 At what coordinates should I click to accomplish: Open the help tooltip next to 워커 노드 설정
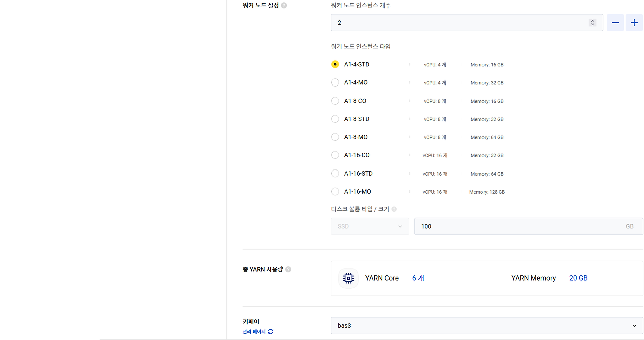tap(284, 5)
